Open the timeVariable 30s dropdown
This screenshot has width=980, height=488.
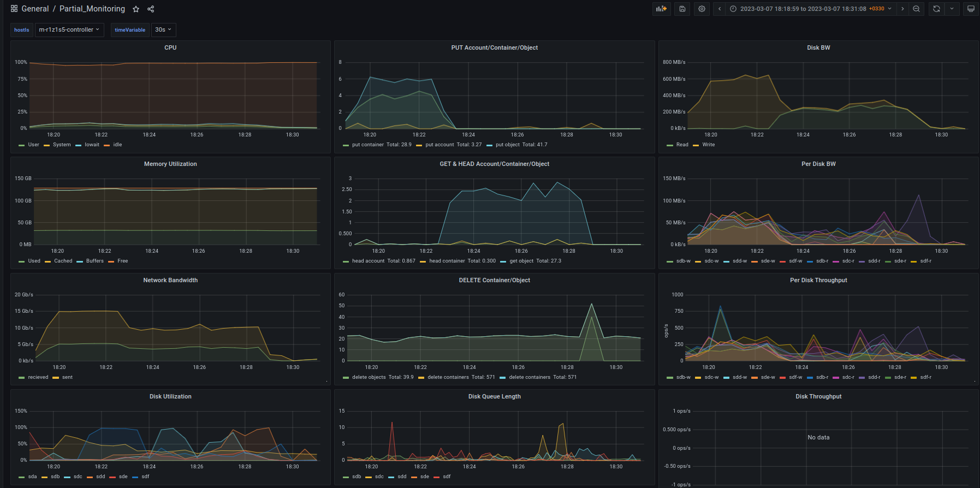tap(163, 30)
